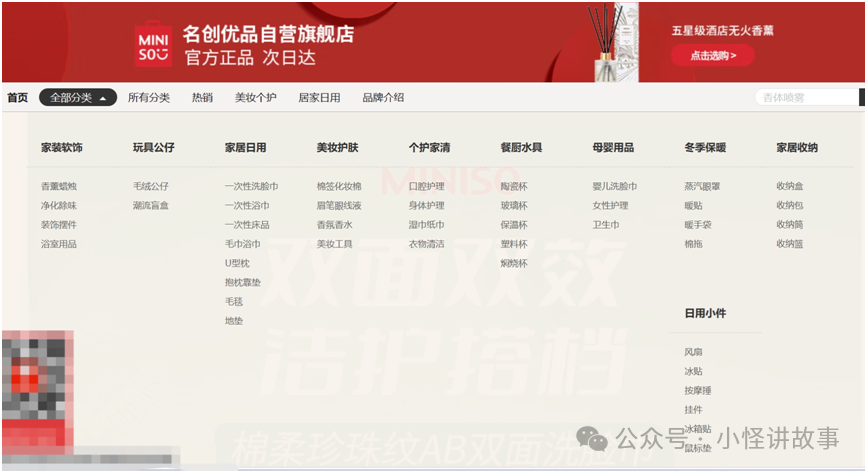Go to 口腔护理 subcategory
The height and width of the screenshot is (473, 867).
426,186
